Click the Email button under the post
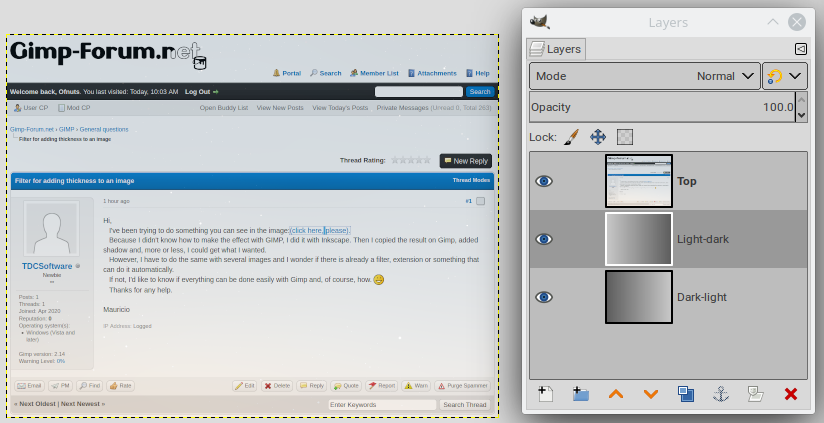824x423 pixels. [29, 386]
